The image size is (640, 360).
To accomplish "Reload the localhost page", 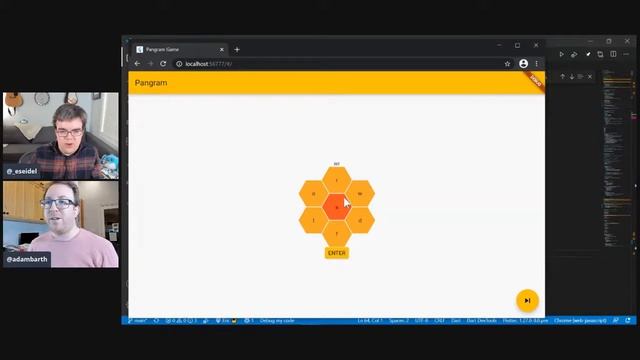I will point(163,64).
